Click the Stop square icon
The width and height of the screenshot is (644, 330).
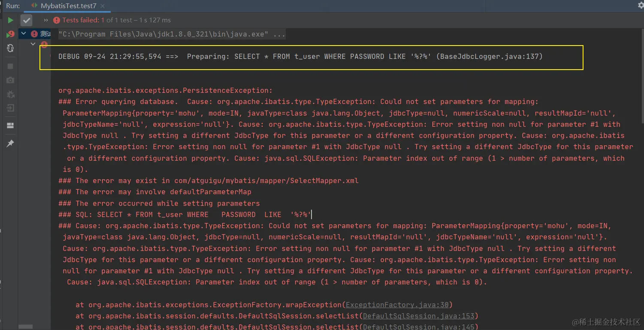(x=10, y=66)
